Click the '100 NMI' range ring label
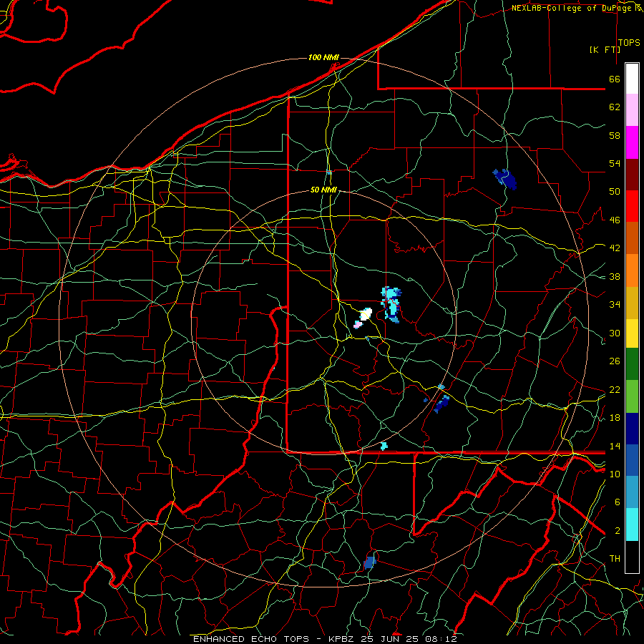The image size is (644, 644). [x=323, y=57]
